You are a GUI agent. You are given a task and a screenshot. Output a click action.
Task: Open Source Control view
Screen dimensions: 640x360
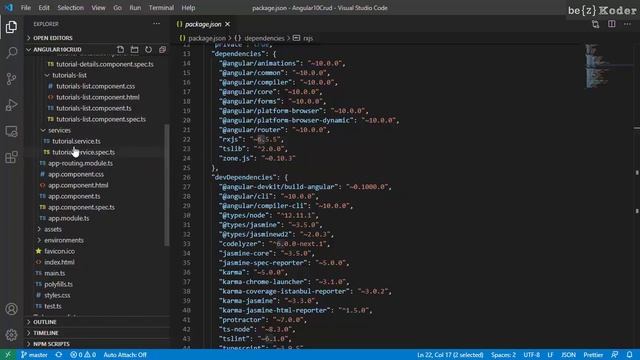pos(11,79)
